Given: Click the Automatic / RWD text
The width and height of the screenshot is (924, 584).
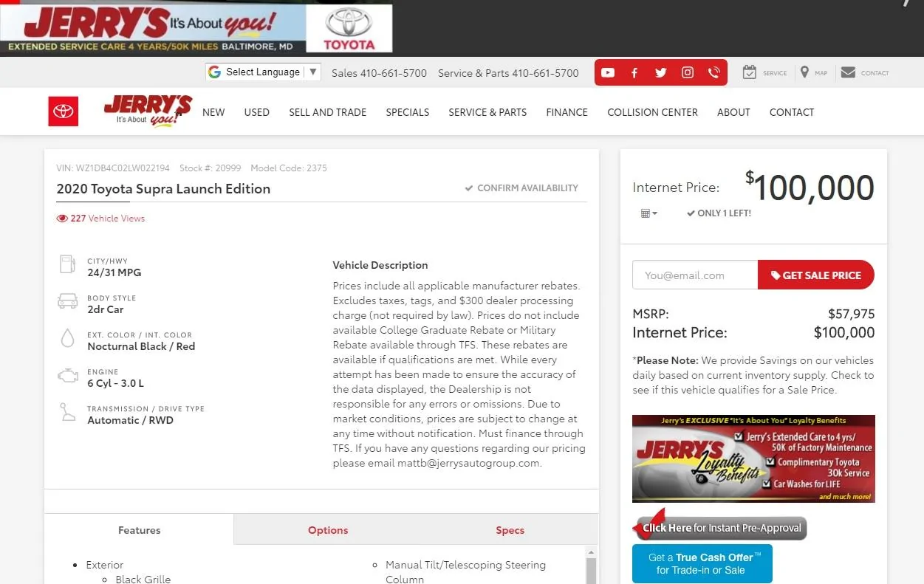Looking at the screenshot, I should click(x=130, y=420).
